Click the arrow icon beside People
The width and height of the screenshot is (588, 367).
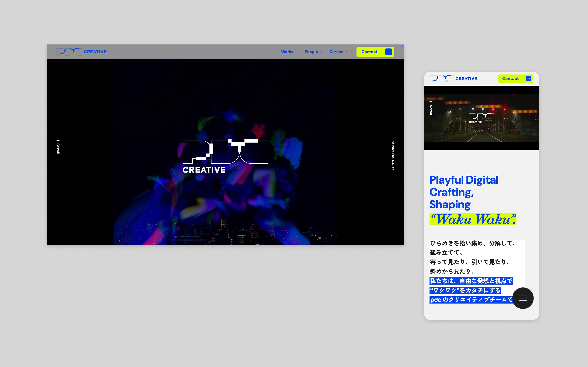click(321, 52)
